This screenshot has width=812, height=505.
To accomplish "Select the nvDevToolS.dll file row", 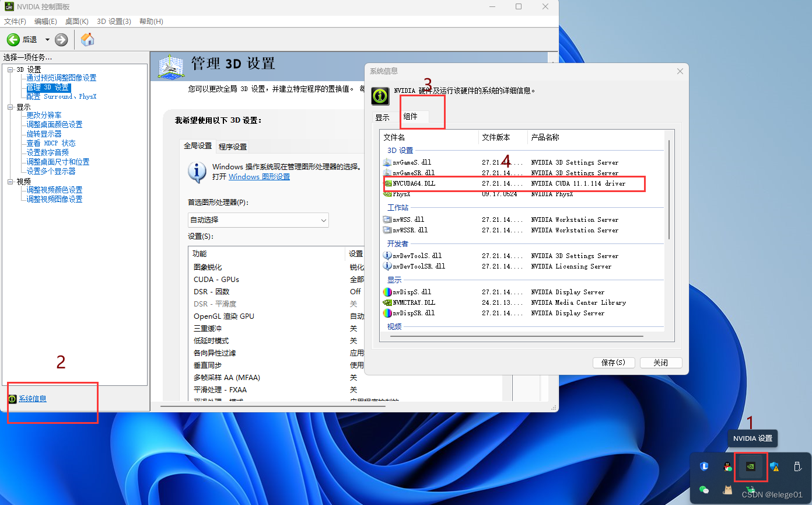I will (x=523, y=256).
